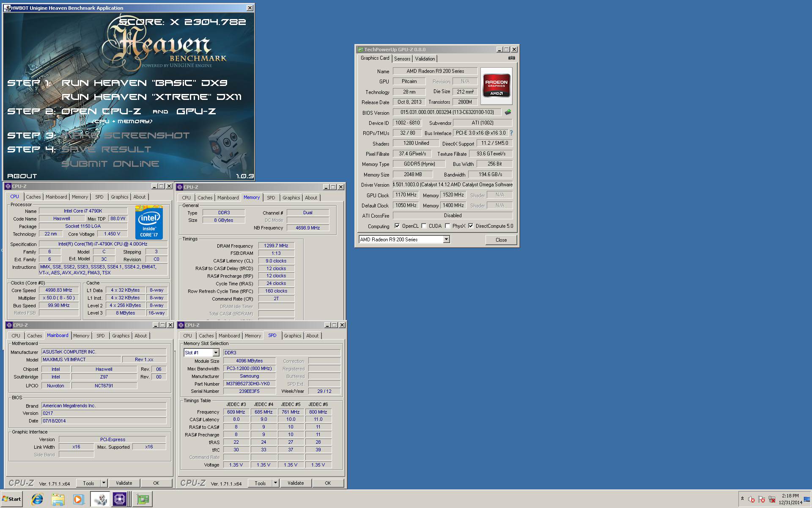This screenshot has width=812, height=508.
Task: Show hidden system tray icons
Action: tap(742, 499)
